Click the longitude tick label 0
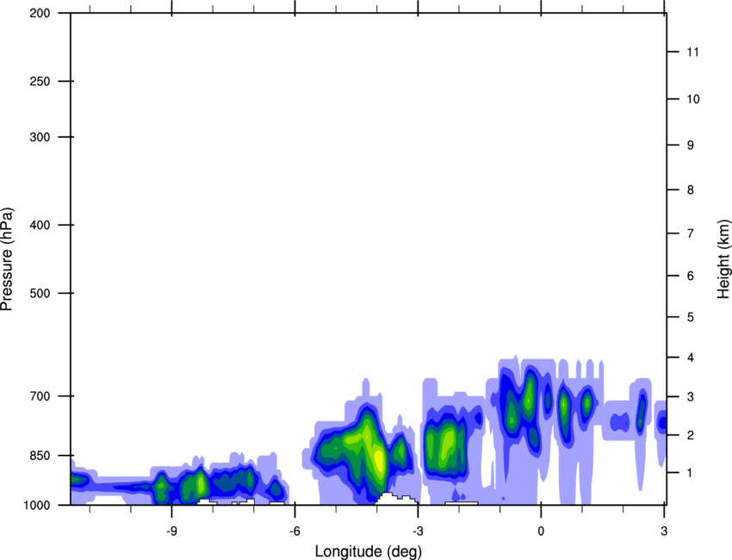This screenshot has height=560, width=732. (541, 531)
